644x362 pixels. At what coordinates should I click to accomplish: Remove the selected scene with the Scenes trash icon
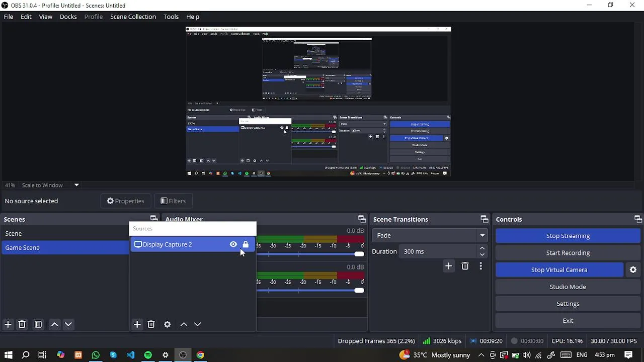click(22, 324)
